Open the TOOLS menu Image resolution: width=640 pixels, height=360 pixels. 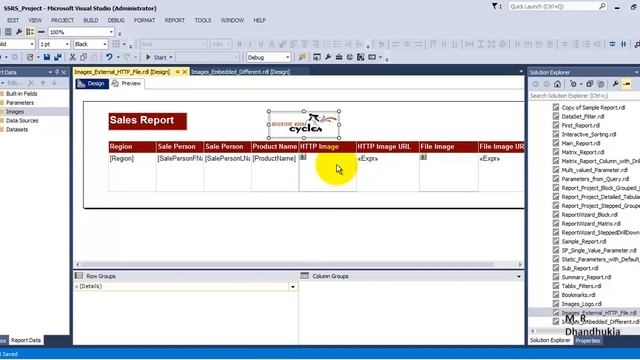click(203, 20)
